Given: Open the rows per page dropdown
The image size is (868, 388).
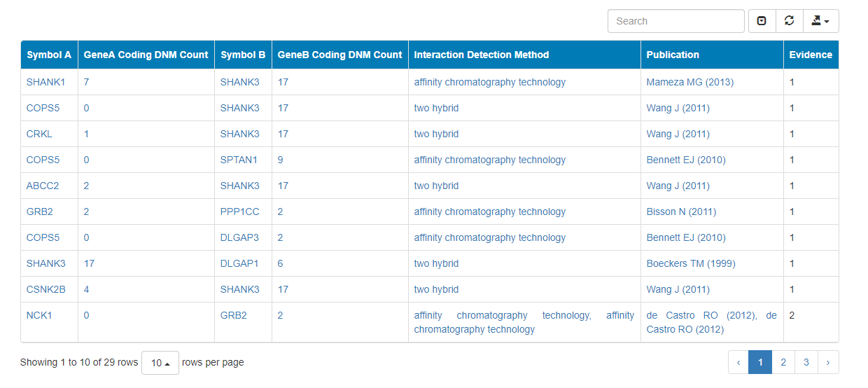Looking at the screenshot, I should pyautogui.click(x=160, y=363).
